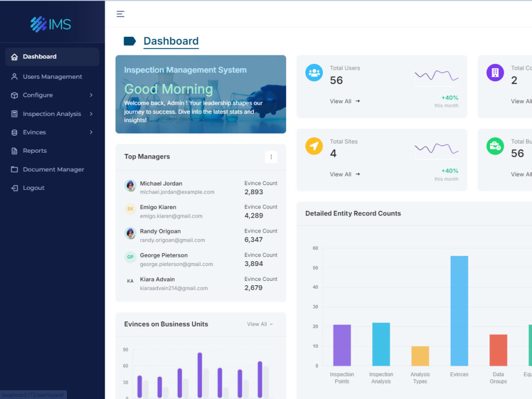Viewport: 532px width, 399px height.
Task: Click the Emigo Kiaren manager name
Action: click(x=158, y=207)
